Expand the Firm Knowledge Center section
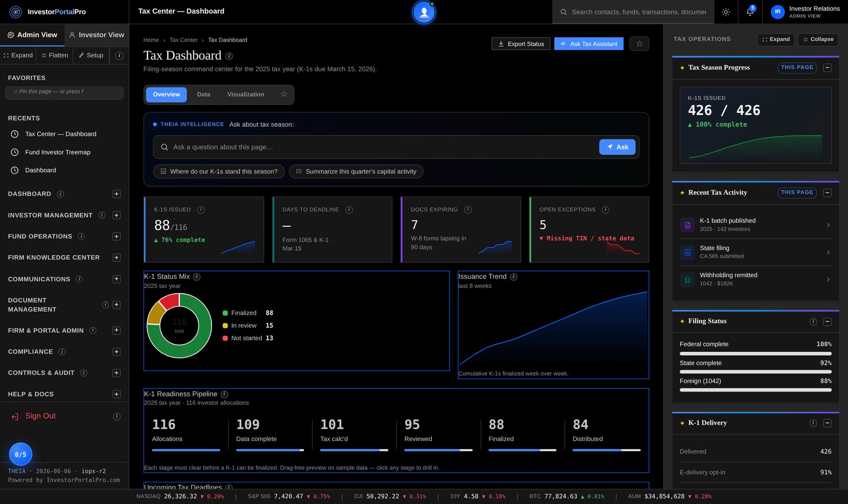Viewport: 848px width, 504px height. [117, 258]
